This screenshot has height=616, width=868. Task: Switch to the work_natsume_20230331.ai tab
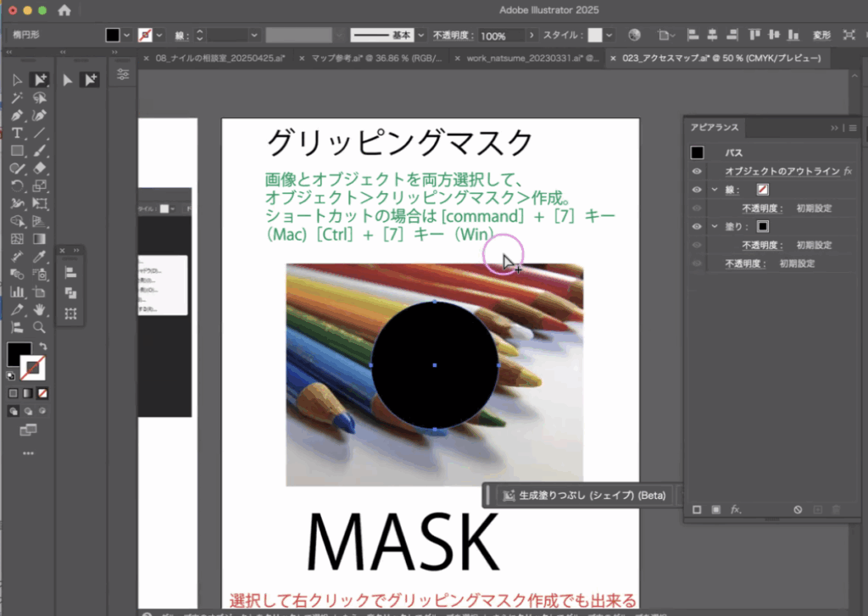[x=524, y=58]
